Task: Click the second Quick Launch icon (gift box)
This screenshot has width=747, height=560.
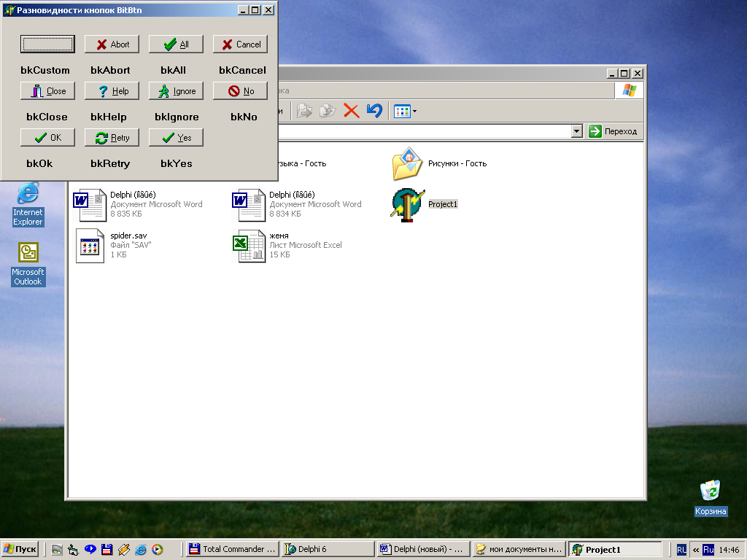Action: pos(73,550)
